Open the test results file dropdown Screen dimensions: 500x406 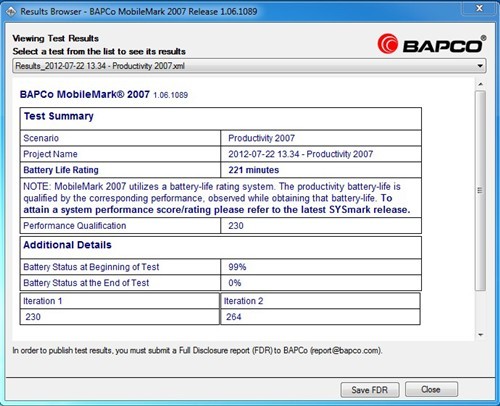[x=249, y=66]
